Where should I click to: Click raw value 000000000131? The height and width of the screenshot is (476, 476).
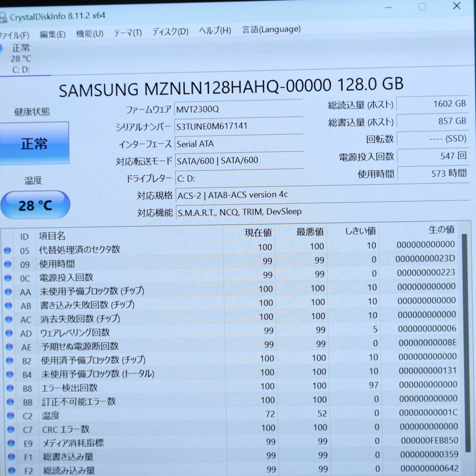428,370
